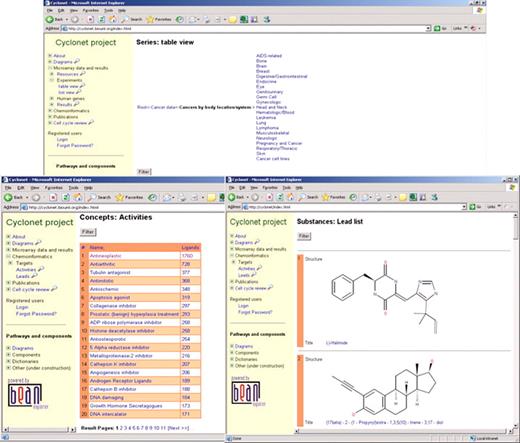Image resolution: width=520 pixels, height=443 pixels.
Task: Click Refresh in the Substances Lead list window
Action: point(280,197)
